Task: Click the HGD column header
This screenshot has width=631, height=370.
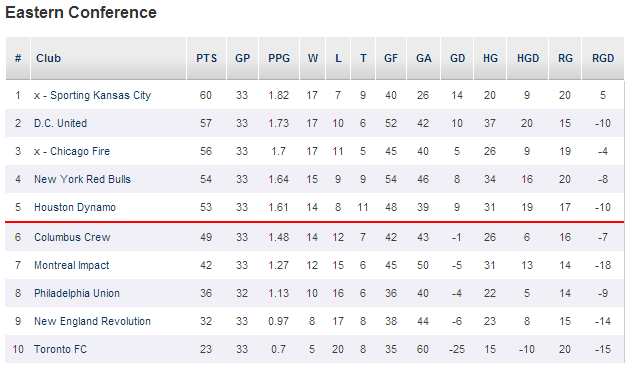Action: [x=528, y=58]
